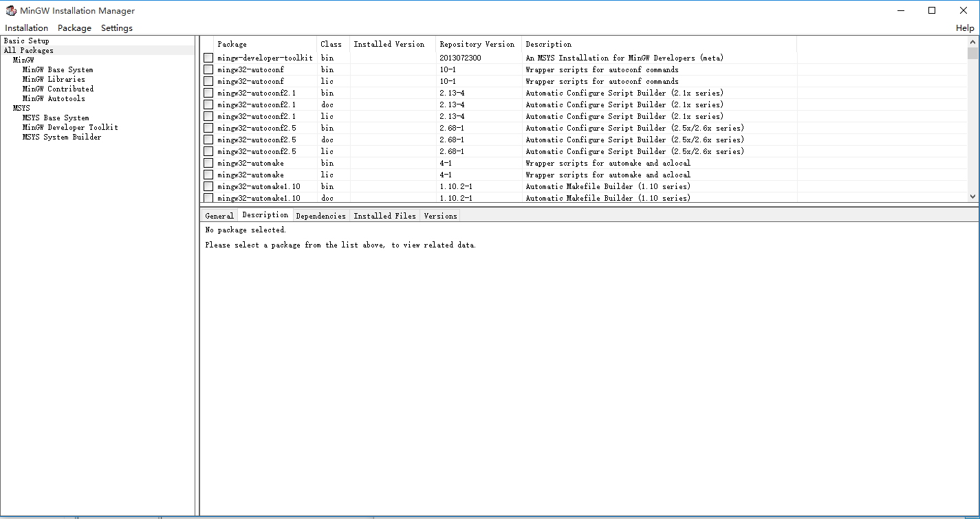Click the Help menu item

point(964,27)
